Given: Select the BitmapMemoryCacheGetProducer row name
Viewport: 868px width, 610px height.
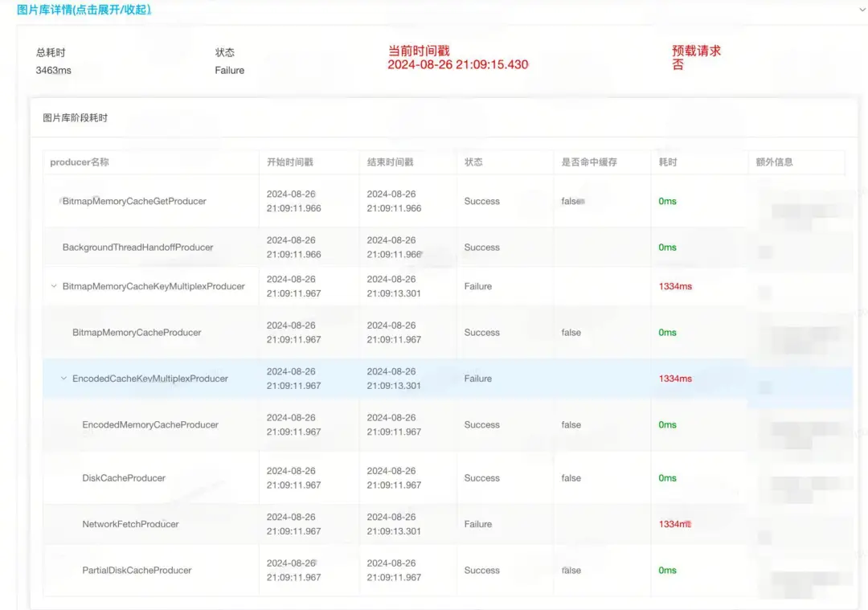Looking at the screenshot, I should (134, 201).
